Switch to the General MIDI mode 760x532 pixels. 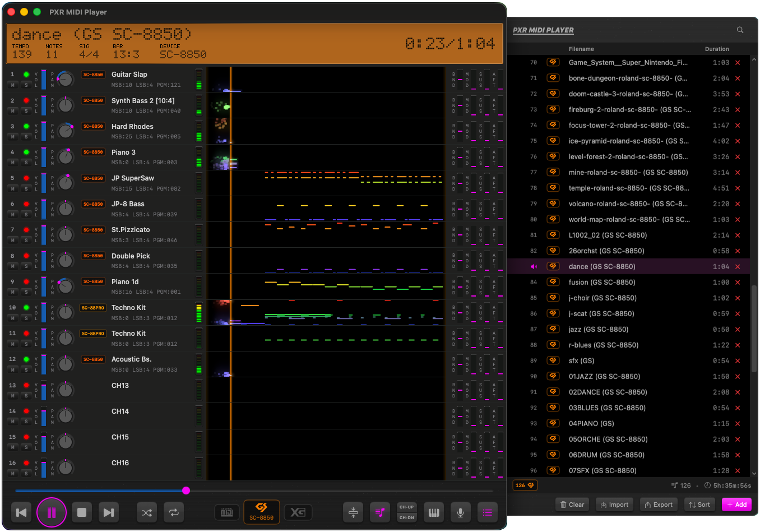[x=227, y=512]
